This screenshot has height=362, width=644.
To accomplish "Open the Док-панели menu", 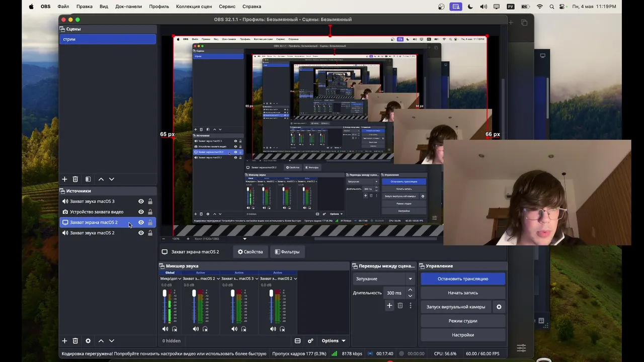I will click(x=128, y=7).
